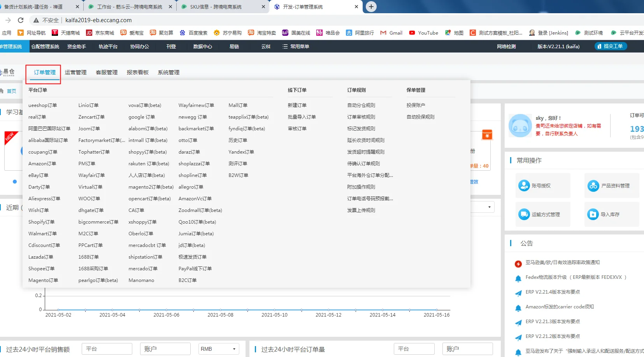Open the 百度搜索 bookmark
This screenshot has height=357, width=644.
(x=193, y=33)
